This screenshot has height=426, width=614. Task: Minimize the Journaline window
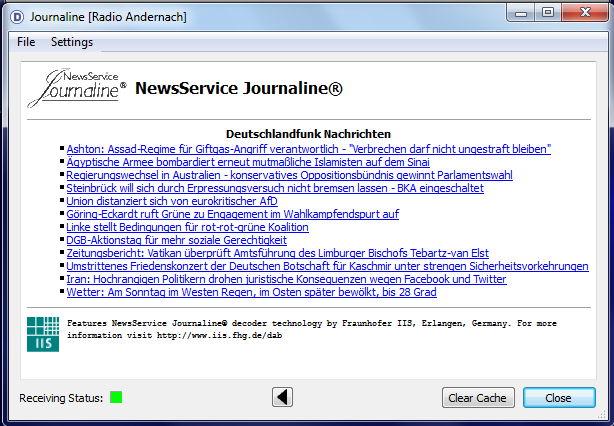click(x=521, y=13)
